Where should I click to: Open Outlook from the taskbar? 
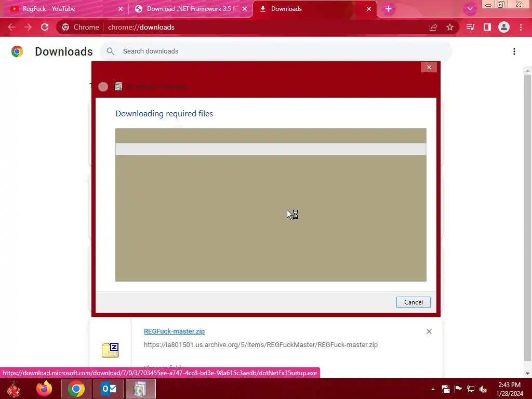tap(109, 389)
